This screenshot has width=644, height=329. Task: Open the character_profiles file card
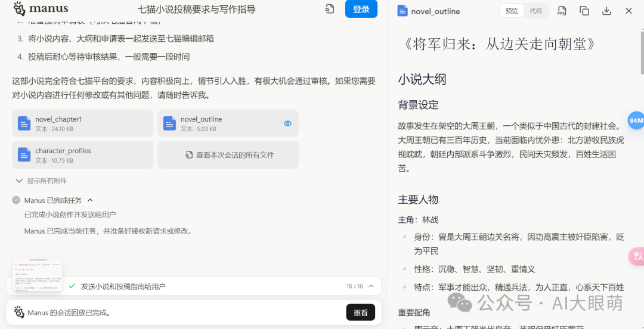[x=82, y=155]
